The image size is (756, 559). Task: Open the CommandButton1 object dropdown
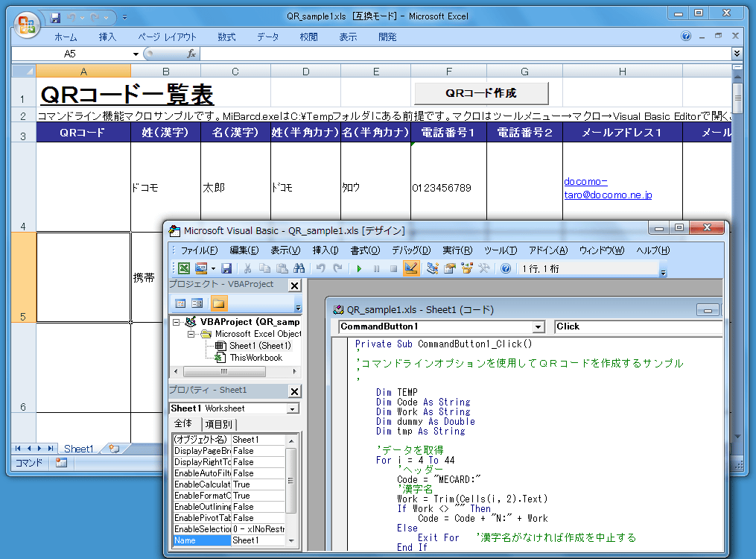(538, 327)
